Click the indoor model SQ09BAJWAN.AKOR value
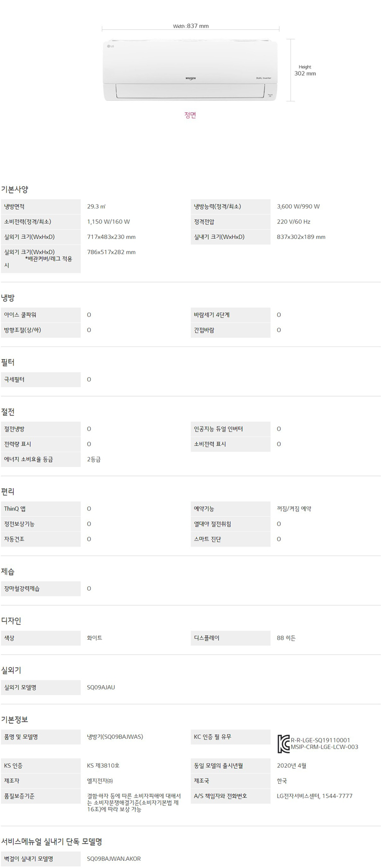The image size is (381, 868). coord(114,858)
